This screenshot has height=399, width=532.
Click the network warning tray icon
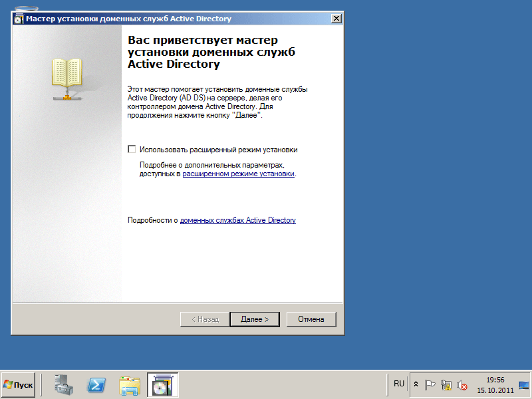click(446, 385)
